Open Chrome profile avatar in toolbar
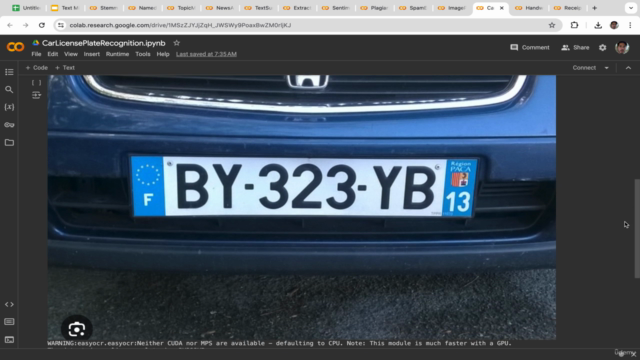Screen dimensions: 640x360 pos(614,25)
